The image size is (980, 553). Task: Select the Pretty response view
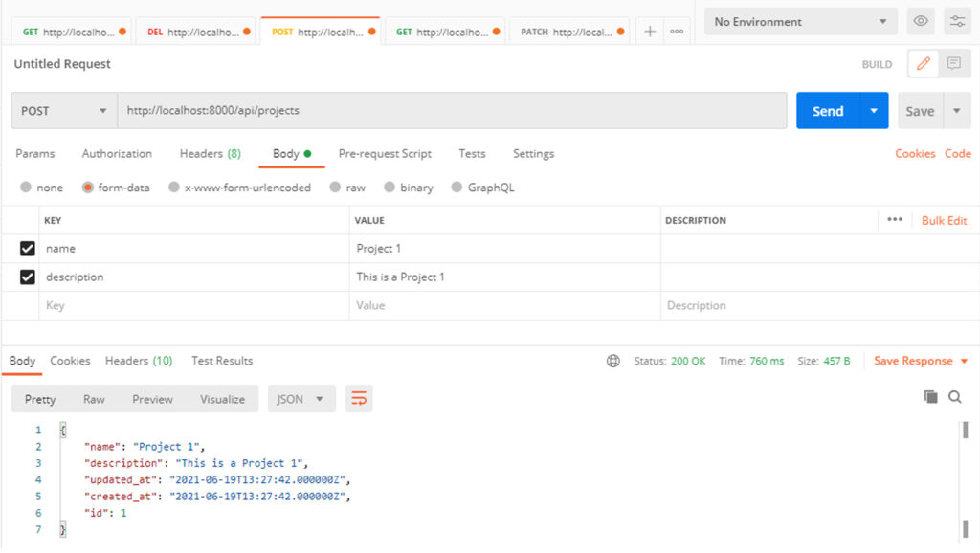click(40, 399)
